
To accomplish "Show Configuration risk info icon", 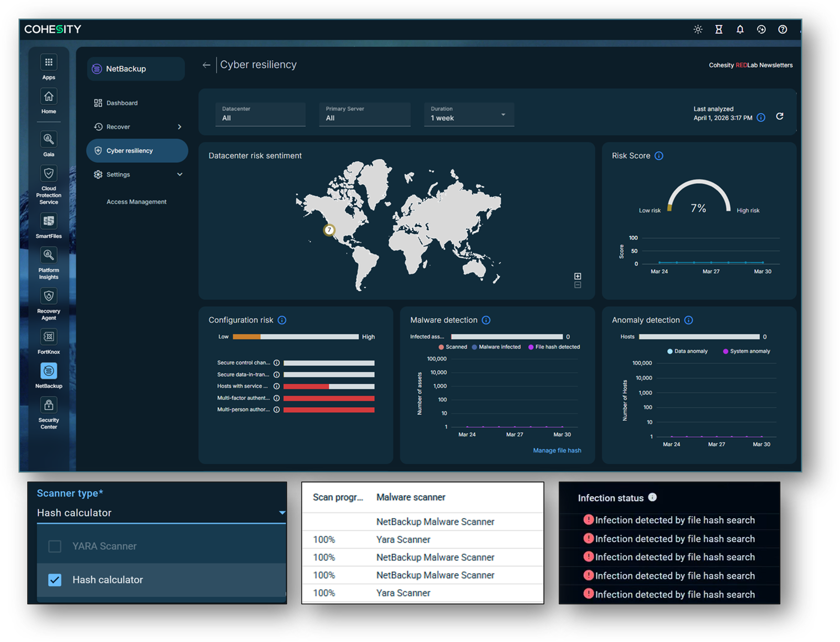I will pyautogui.click(x=282, y=320).
